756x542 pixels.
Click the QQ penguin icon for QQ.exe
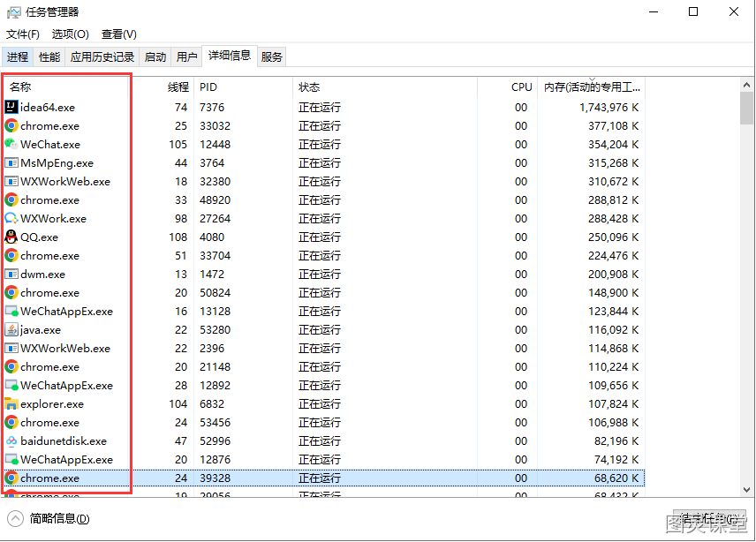pyautogui.click(x=12, y=237)
